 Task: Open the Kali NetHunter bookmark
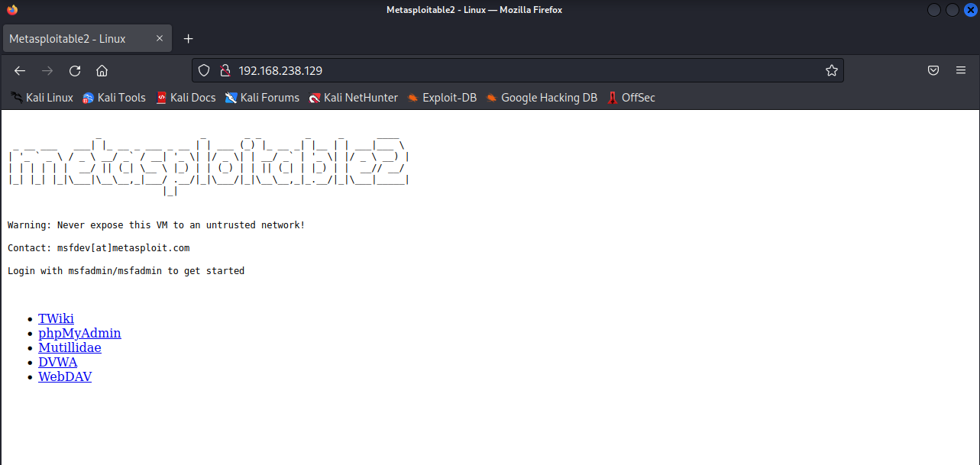click(x=354, y=98)
